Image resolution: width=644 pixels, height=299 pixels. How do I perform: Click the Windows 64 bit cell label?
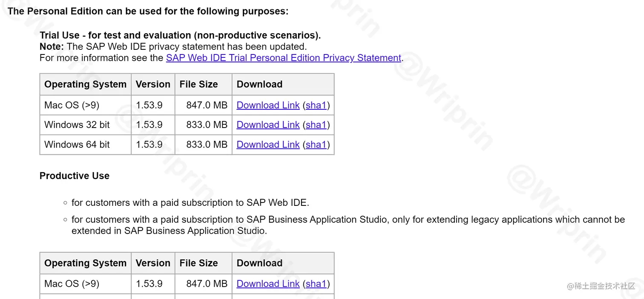(x=77, y=145)
